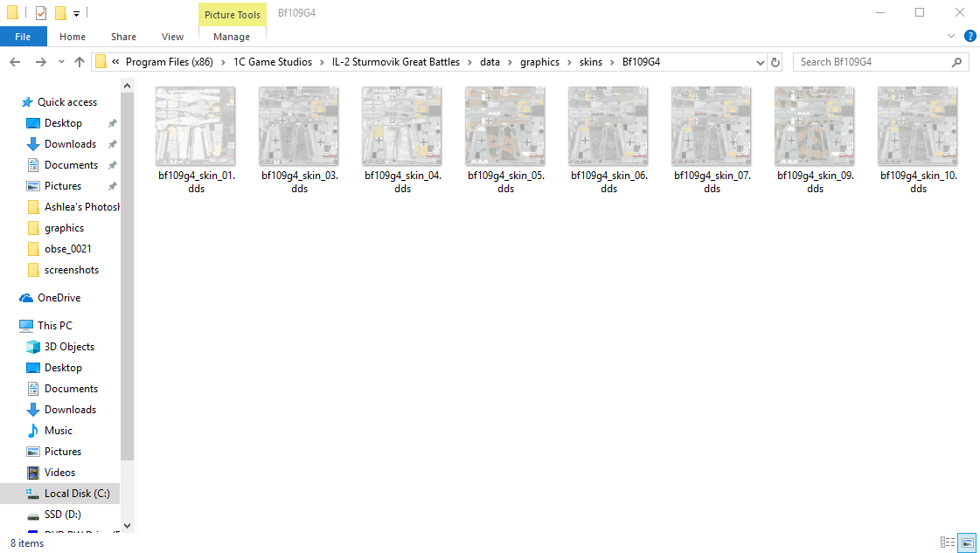Image resolution: width=980 pixels, height=553 pixels.
Task: Click the navigation pane scroll down arrow
Action: pyautogui.click(x=127, y=526)
